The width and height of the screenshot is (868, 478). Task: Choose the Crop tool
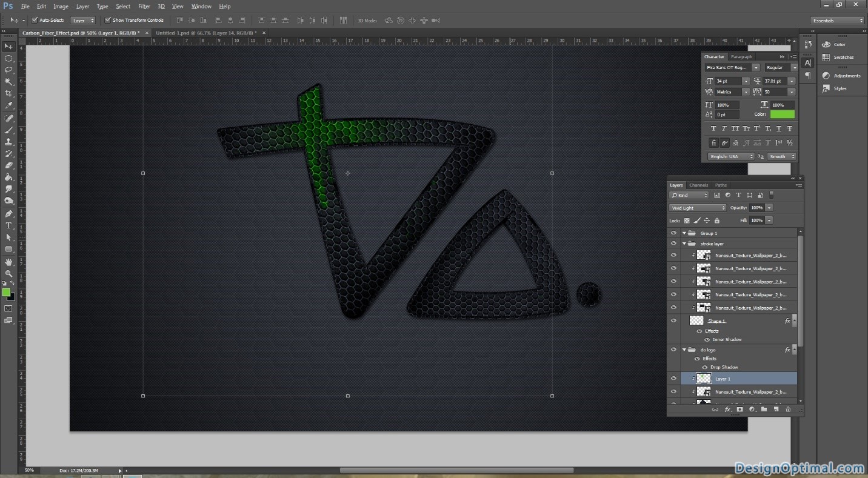[8, 93]
